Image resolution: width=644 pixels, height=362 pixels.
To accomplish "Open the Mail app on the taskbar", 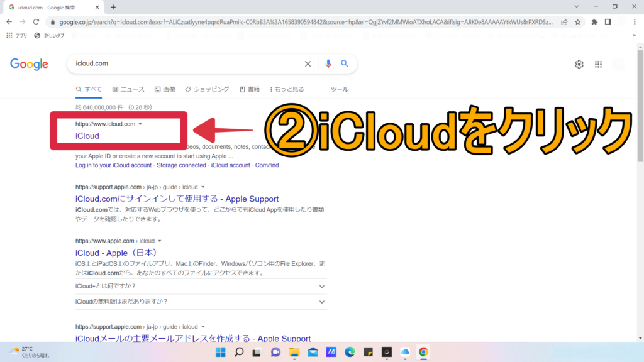I will click(313, 352).
